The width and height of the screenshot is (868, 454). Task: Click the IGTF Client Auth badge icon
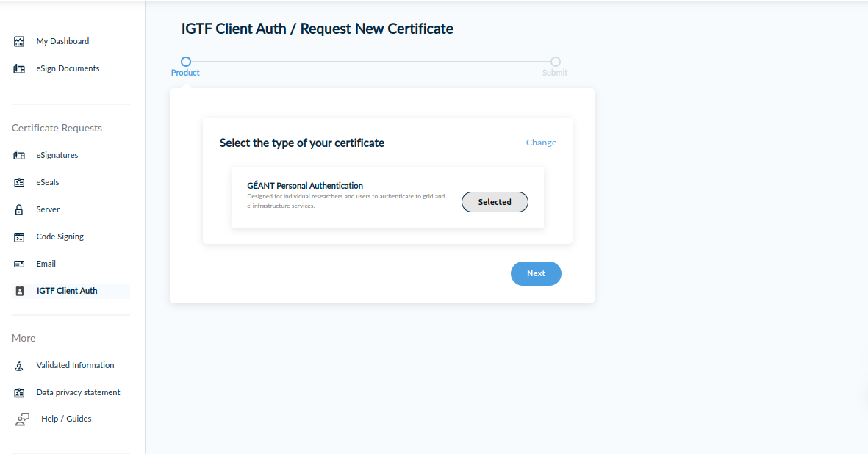[20, 292]
